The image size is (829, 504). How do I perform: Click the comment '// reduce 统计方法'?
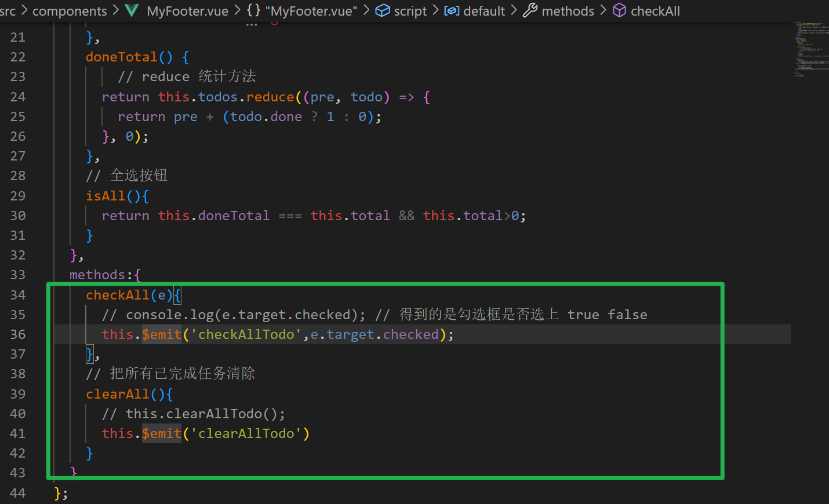[187, 76]
